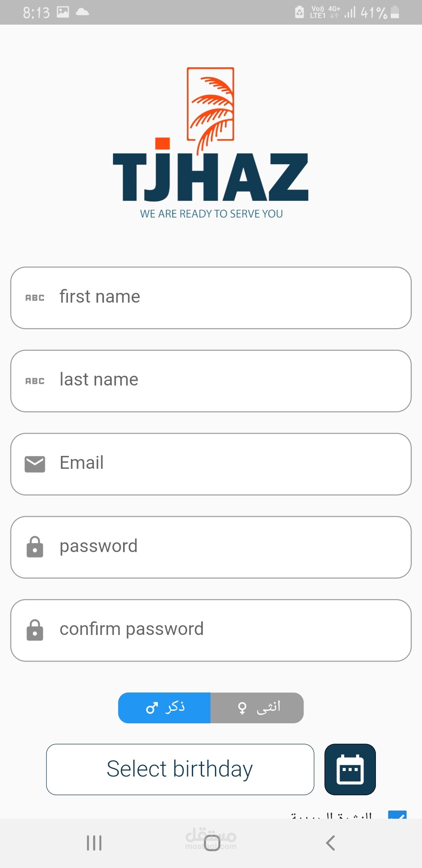Tap the Android home navigation button

point(212,843)
